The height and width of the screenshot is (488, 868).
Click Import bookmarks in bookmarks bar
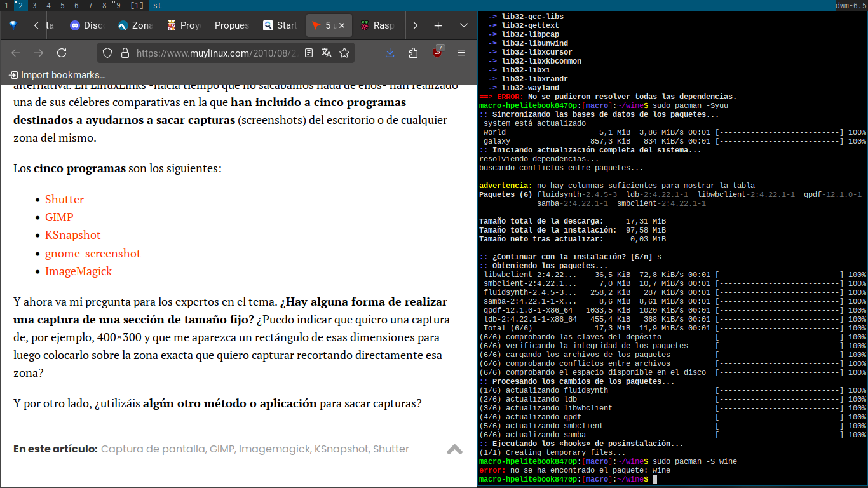coord(57,74)
